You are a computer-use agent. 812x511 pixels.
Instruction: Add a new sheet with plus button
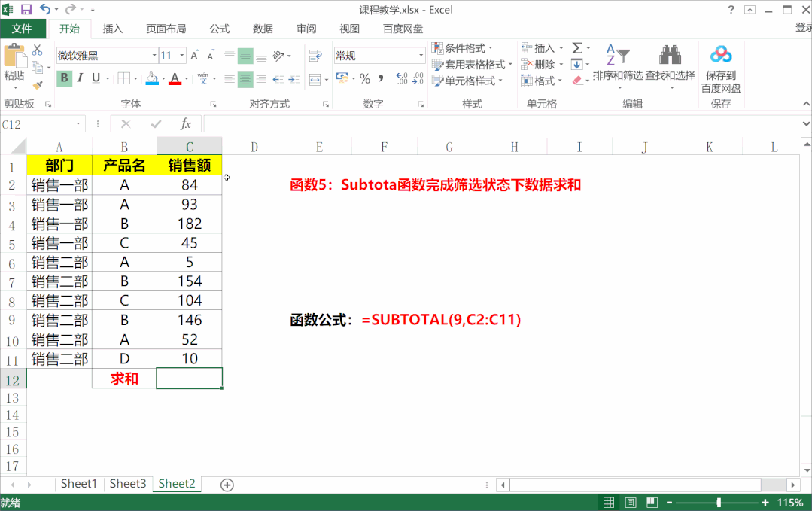pos(227,485)
